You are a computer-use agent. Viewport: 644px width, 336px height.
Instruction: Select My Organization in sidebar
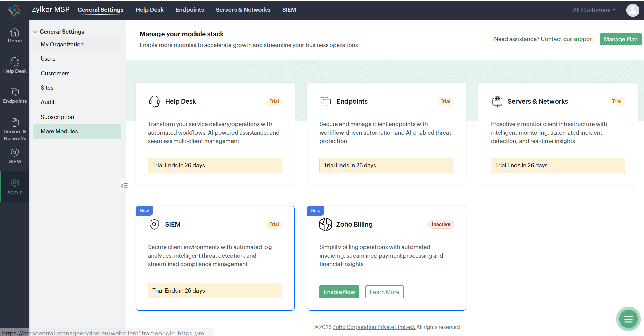tap(77, 44)
